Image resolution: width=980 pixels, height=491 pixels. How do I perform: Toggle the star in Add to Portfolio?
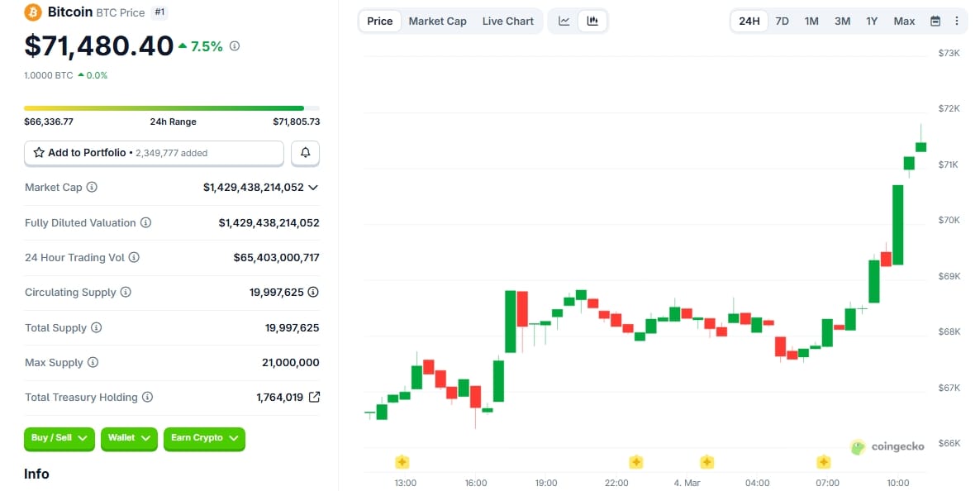click(x=37, y=153)
